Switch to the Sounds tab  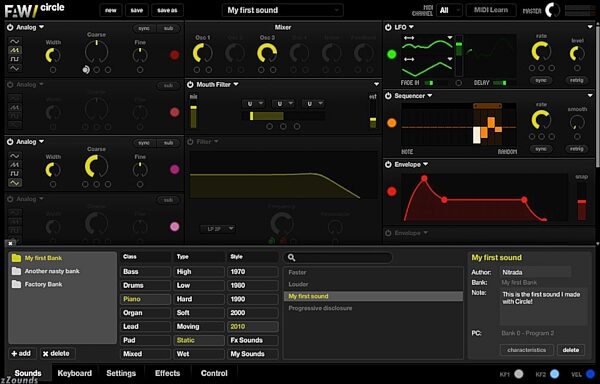click(28, 373)
